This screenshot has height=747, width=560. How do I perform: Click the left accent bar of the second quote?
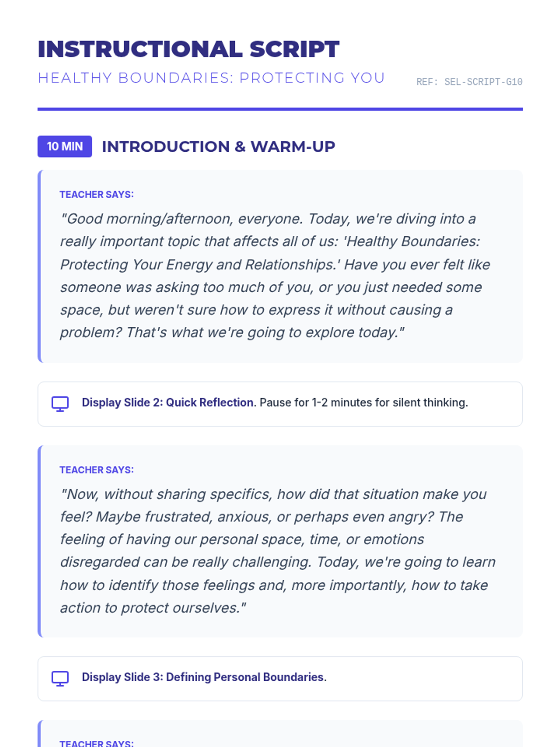(x=40, y=542)
